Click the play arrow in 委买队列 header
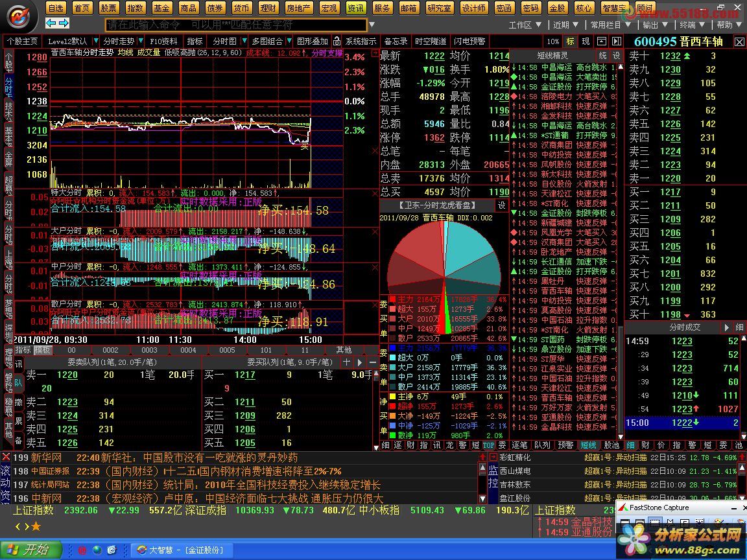Image resolution: width=747 pixels, height=560 pixels. [360, 362]
